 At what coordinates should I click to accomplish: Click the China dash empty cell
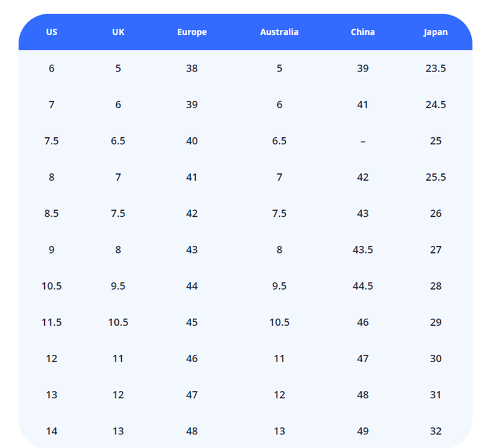coord(362,141)
